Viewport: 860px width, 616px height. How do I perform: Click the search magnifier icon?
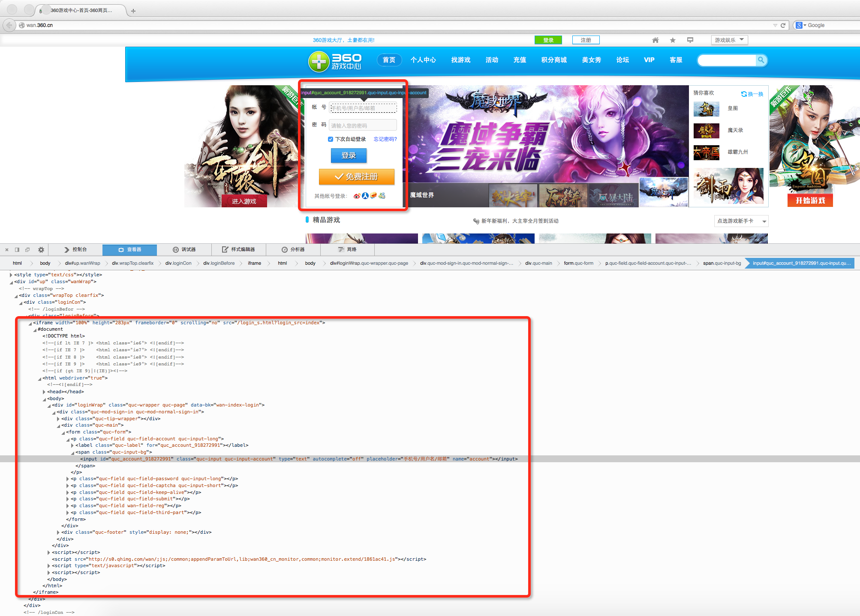761,60
